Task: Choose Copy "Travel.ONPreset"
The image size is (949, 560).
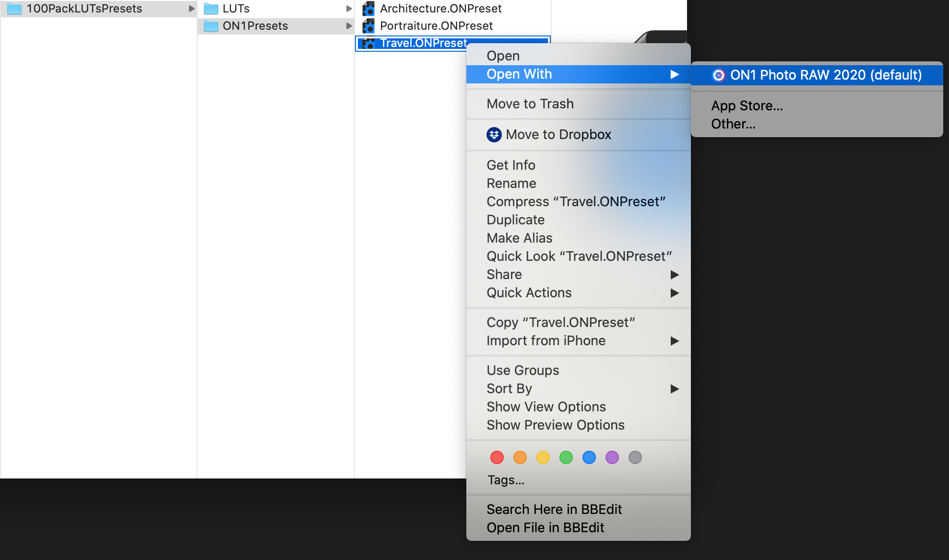Action: click(x=579, y=323)
